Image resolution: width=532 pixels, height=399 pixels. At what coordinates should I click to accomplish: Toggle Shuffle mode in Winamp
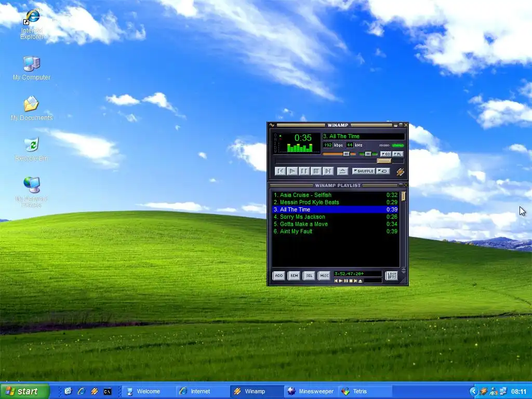click(364, 171)
